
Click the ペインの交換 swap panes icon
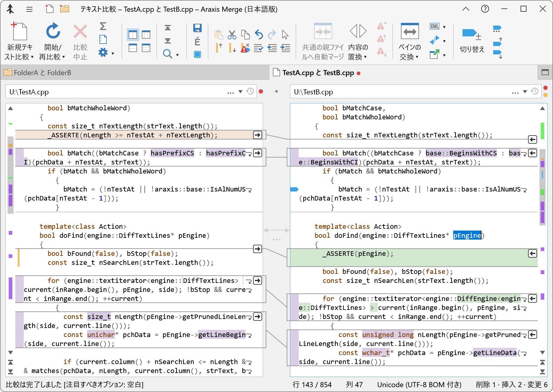(410, 31)
